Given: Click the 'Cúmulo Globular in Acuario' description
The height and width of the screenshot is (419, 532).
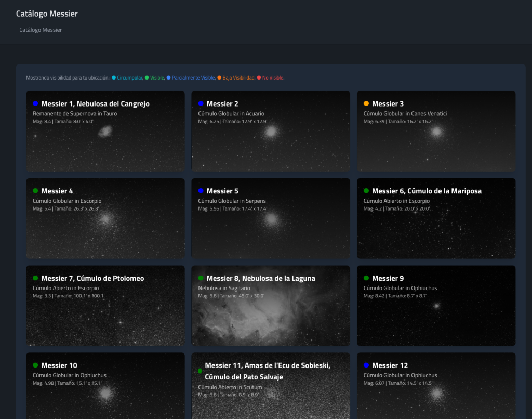Looking at the screenshot, I should pyautogui.click(x=231, y=114).
